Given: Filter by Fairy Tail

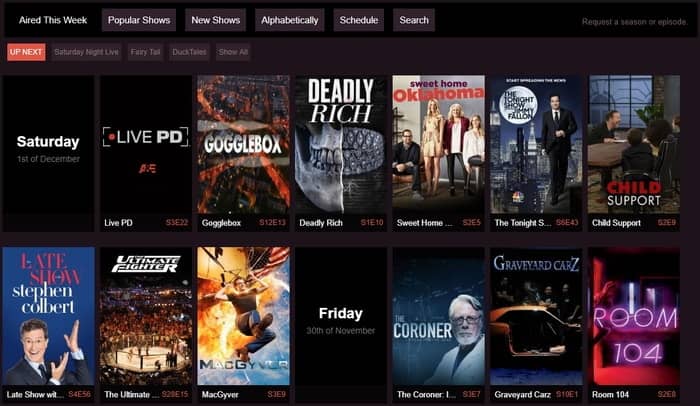Looking at the screenshot, I should pyautogui.click(x=146, y=52).
